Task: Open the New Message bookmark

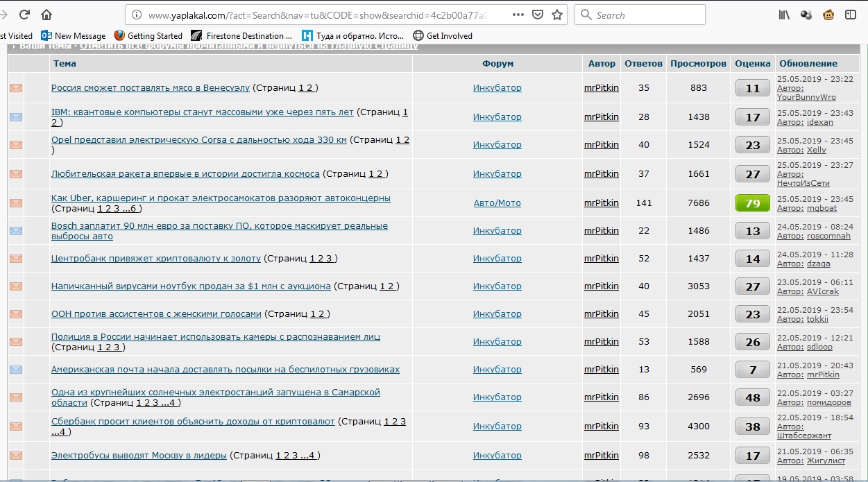Action: (74, 35)
